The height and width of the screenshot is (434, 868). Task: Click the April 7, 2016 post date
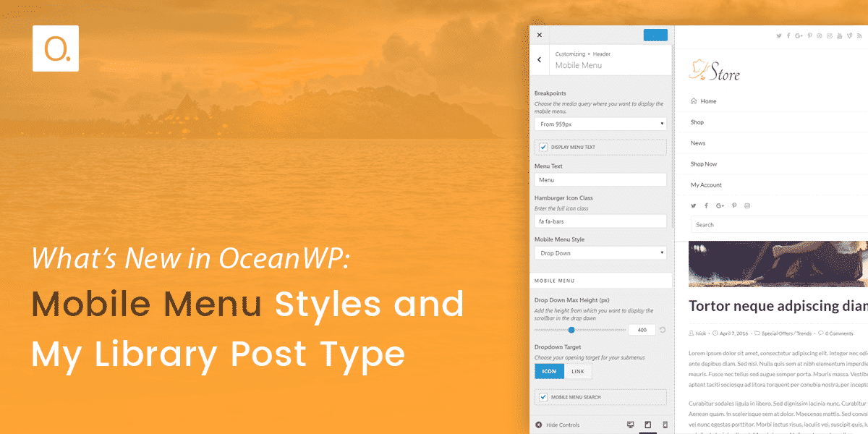coord(734,333)
